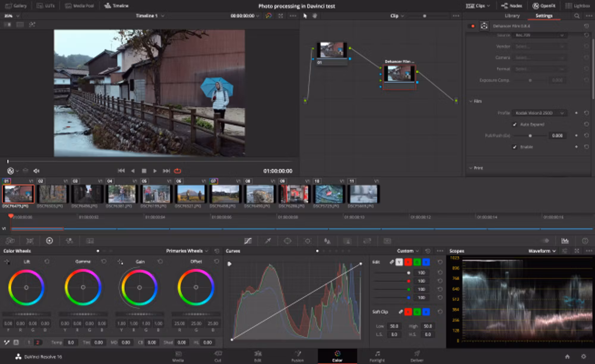The height and width of the screenshot is (364, 595).
Task: Open the Power Window palette
Action: 287,241
